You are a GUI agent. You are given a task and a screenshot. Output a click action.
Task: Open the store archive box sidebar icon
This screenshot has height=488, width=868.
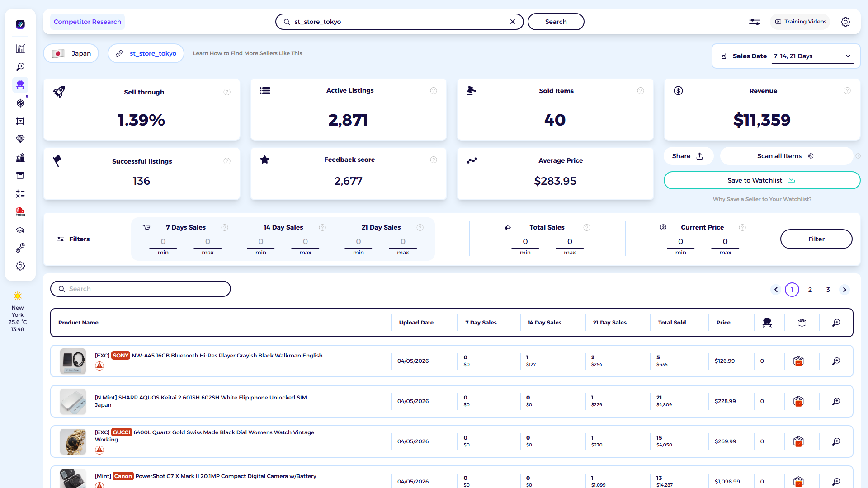[x=20, y=175]
